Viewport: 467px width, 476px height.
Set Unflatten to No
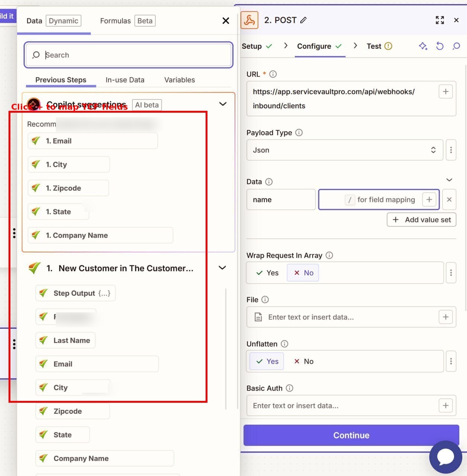303,361
